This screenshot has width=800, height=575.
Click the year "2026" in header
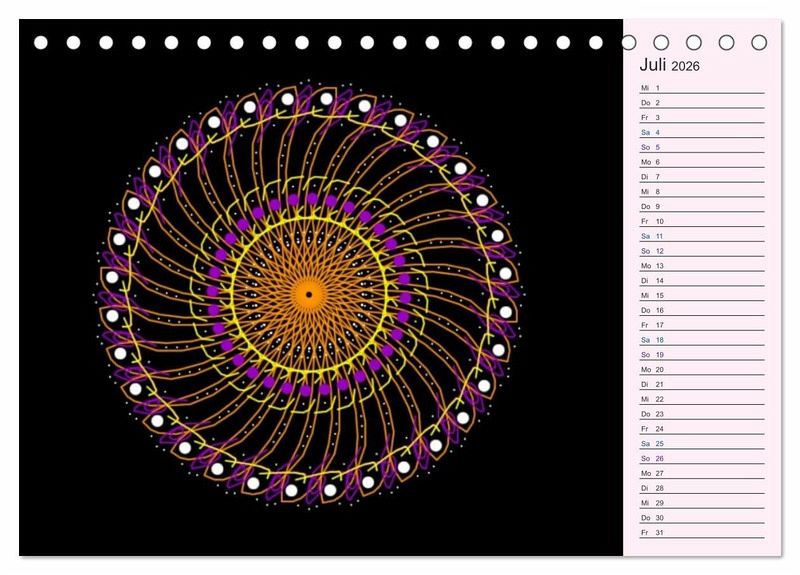coord(686,67)
